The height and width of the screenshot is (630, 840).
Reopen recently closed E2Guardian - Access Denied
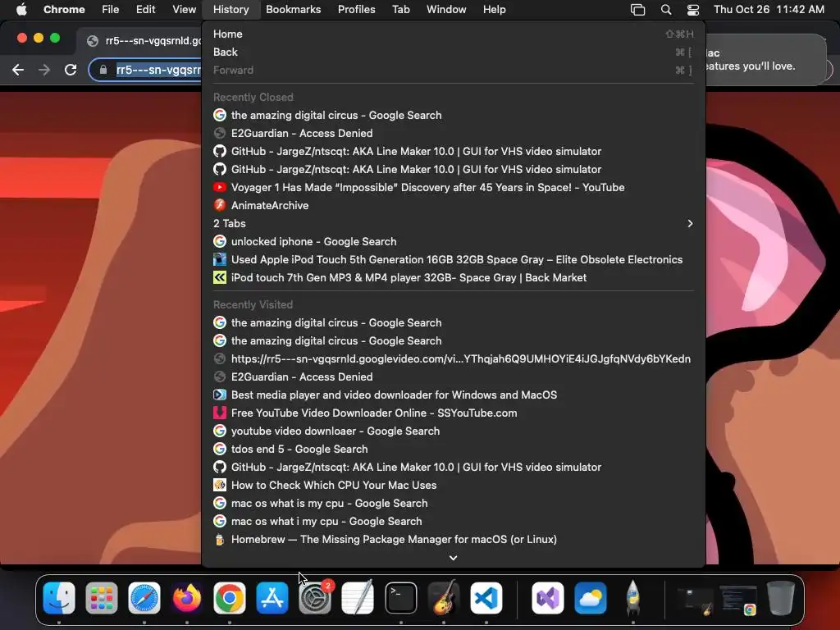point(453,133)
